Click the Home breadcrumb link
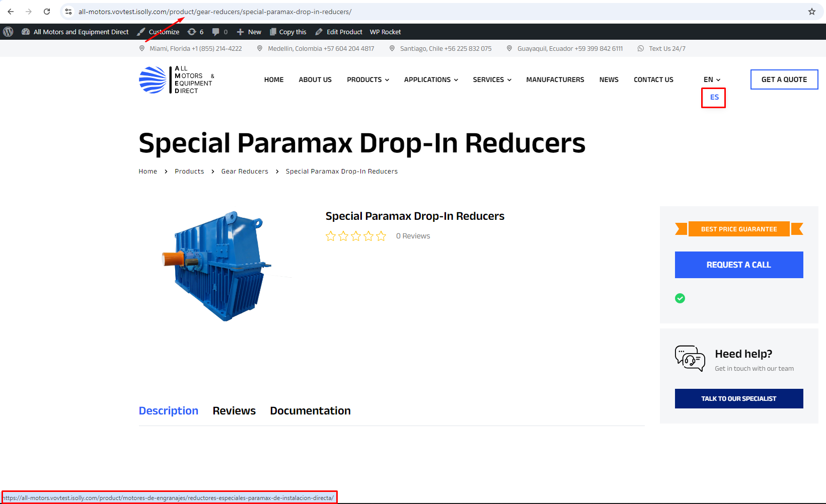Viewport: 826px width, 504px height. [x=148, y=172]
